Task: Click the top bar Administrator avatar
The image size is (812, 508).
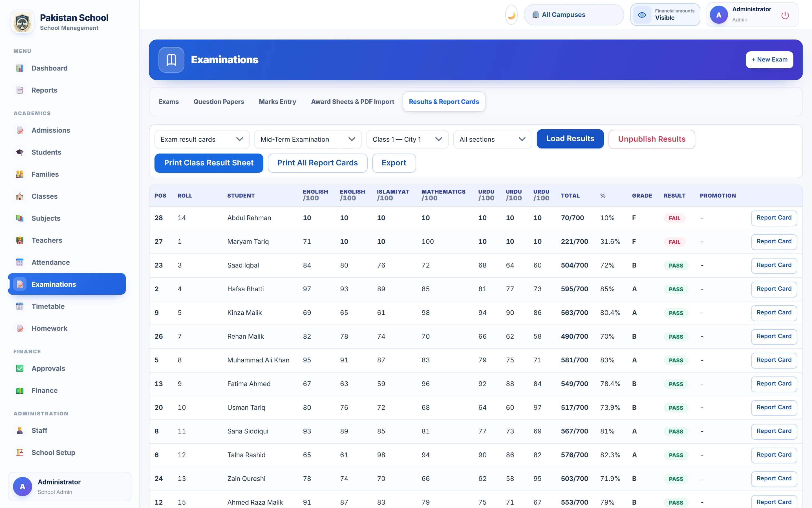Action: click(x=719, y=15)
